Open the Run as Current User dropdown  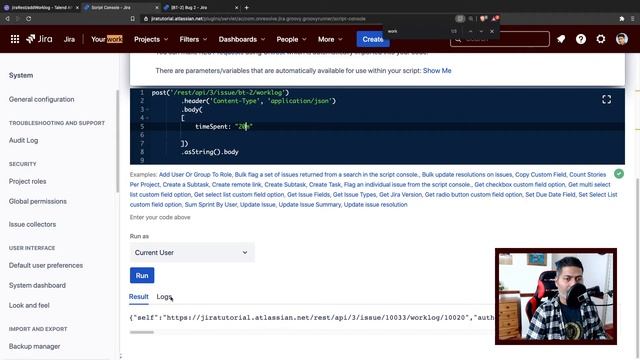(192, 253)
